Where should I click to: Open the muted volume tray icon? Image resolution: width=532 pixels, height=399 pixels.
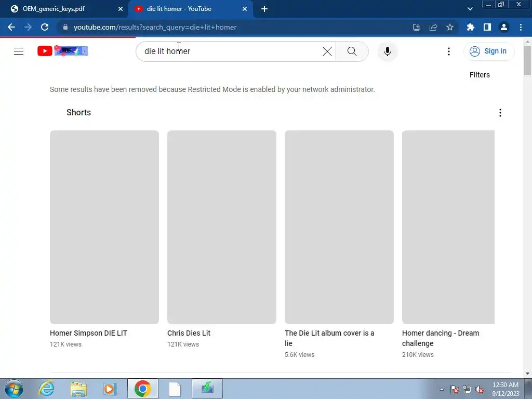(480, 389)
